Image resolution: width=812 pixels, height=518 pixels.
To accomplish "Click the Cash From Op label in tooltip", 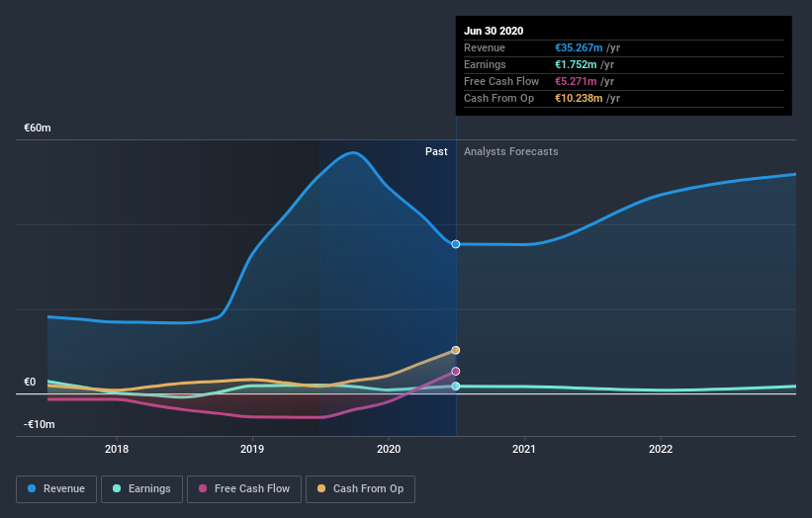I will click(x=498, y=98).
